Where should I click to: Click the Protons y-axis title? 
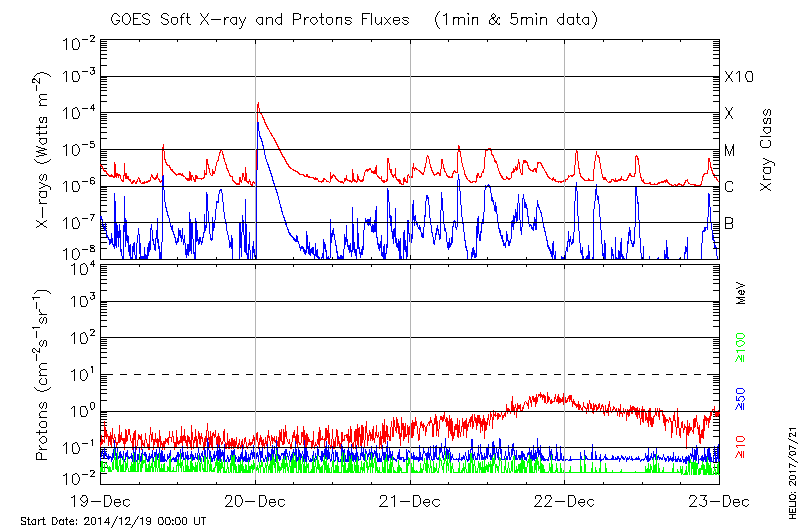pos(44,375)
